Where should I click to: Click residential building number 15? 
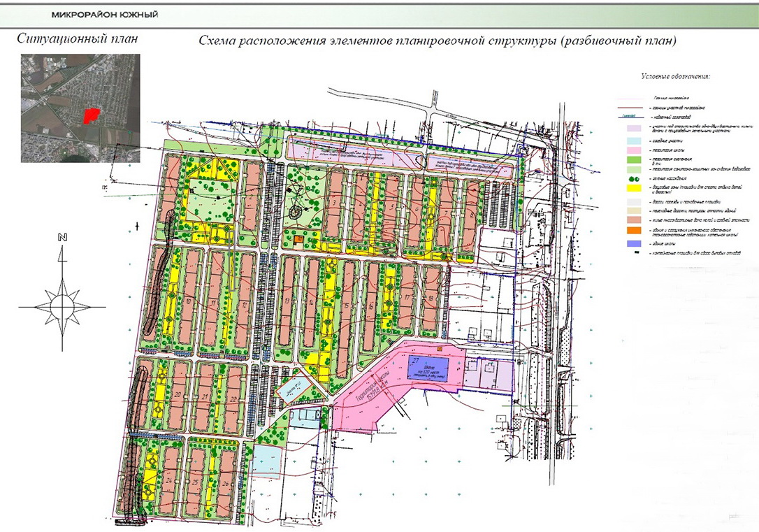pyautogui.click(x=346, y=319)
